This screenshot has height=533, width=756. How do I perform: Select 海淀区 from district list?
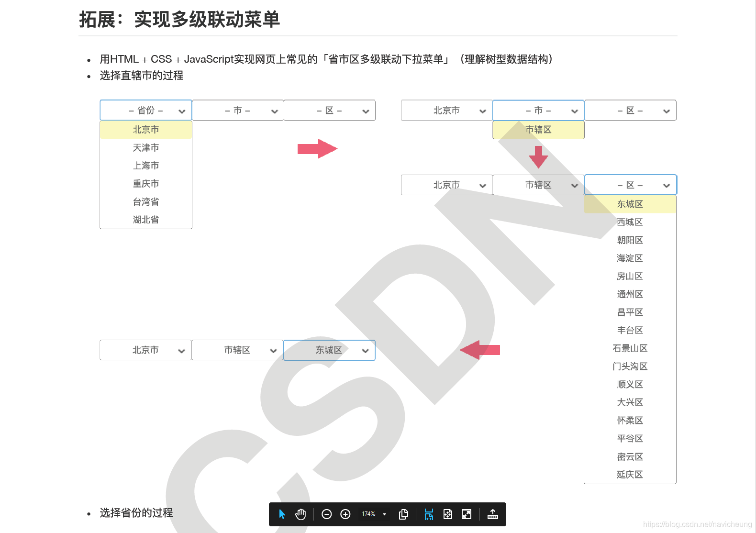(630, 258)
